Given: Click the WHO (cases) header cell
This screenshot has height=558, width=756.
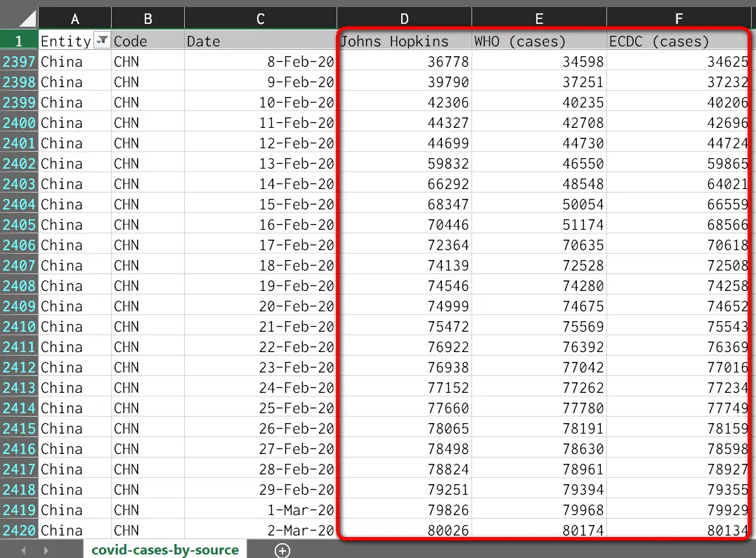Looking at the screenshot, I should point(539,41).
